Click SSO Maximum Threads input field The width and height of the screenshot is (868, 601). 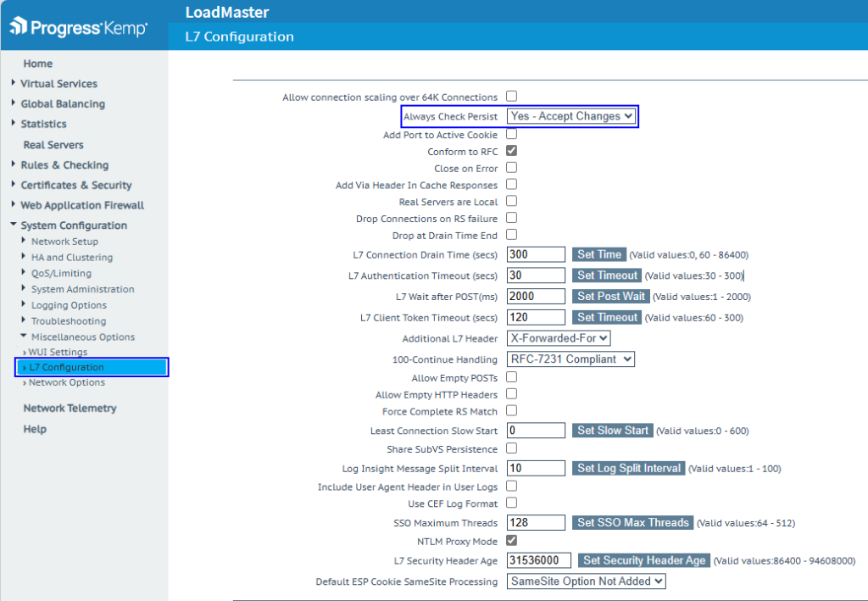pyautogui.click(x=536, y=522)
